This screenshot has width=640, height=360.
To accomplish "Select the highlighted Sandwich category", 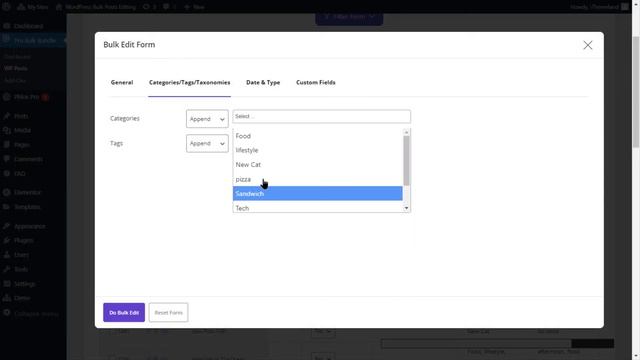I will [318, 193].
